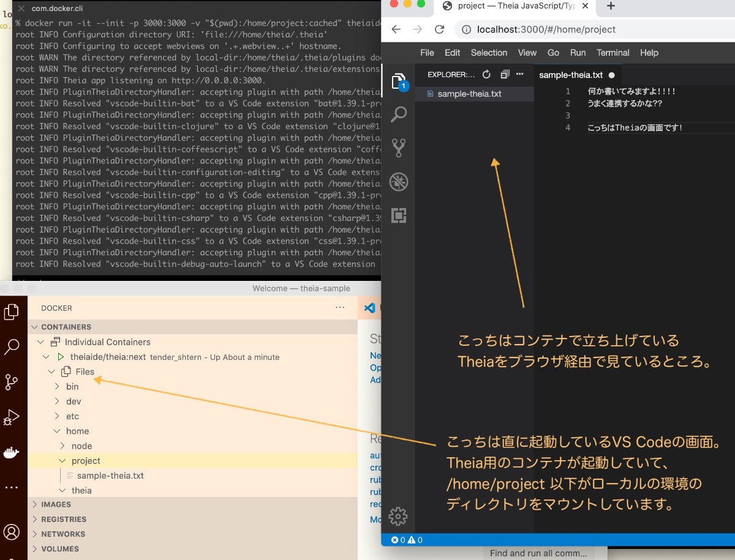Collapse the theia folder
The width and height of the screenshot is (735, 560).
[x=62, y=490]
